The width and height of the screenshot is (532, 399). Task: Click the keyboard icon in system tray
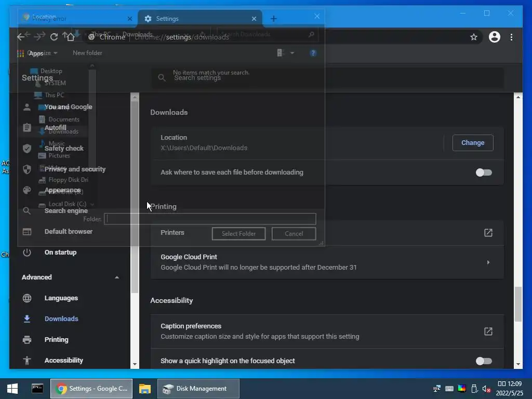(449, 389)
